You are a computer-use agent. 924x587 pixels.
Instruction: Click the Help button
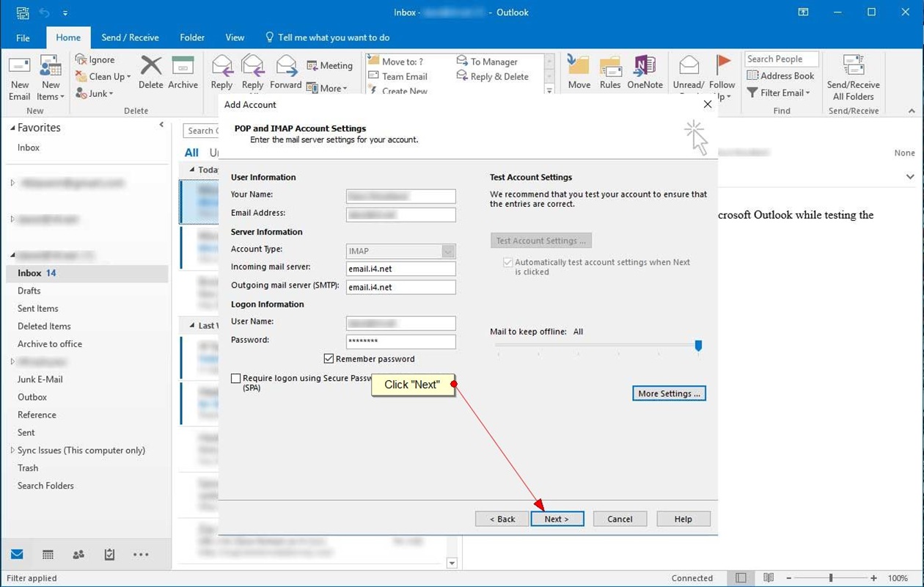pyautogui.click(x=683, y=519)
